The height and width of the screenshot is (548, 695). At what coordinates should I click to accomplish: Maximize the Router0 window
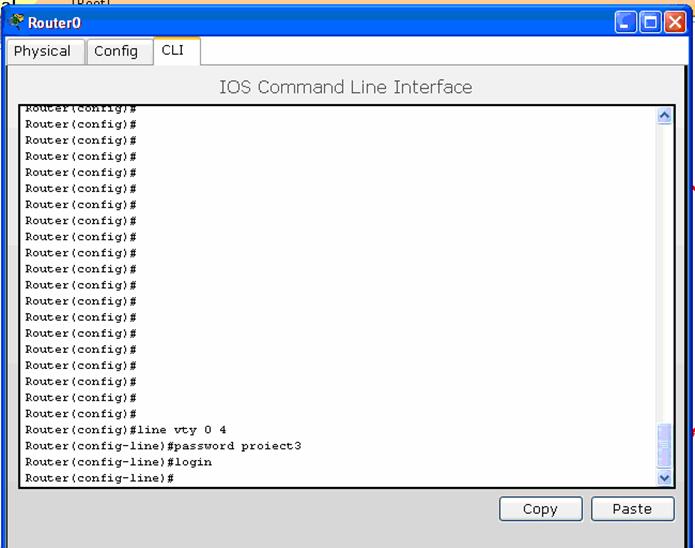pos(650,22)
